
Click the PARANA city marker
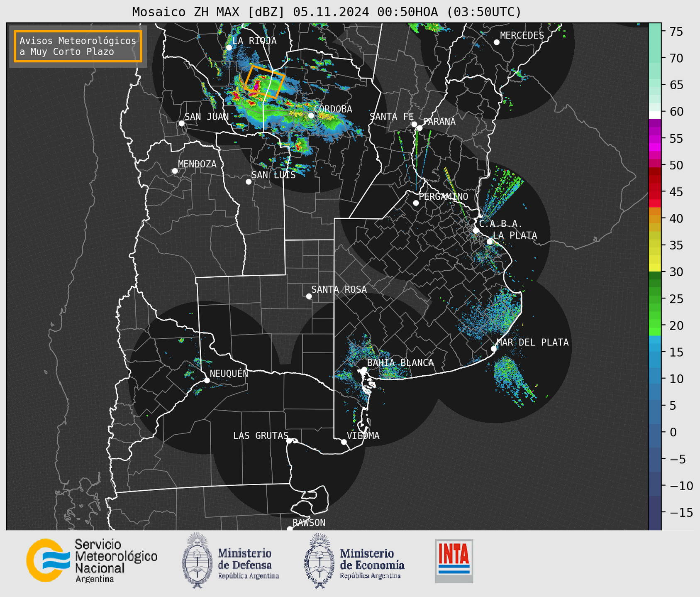(x=420, y=128)
